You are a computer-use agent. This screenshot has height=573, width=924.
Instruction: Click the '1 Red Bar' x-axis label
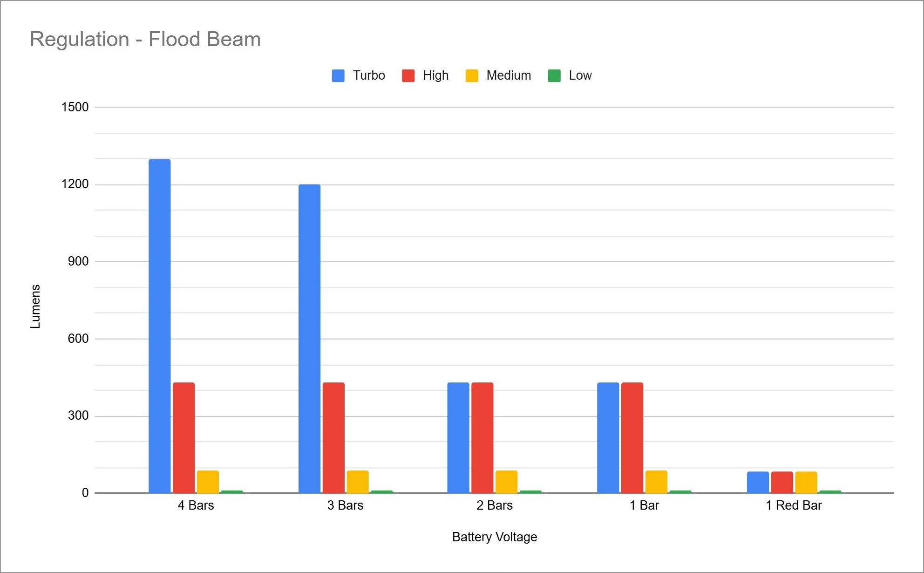pos(794,505)
